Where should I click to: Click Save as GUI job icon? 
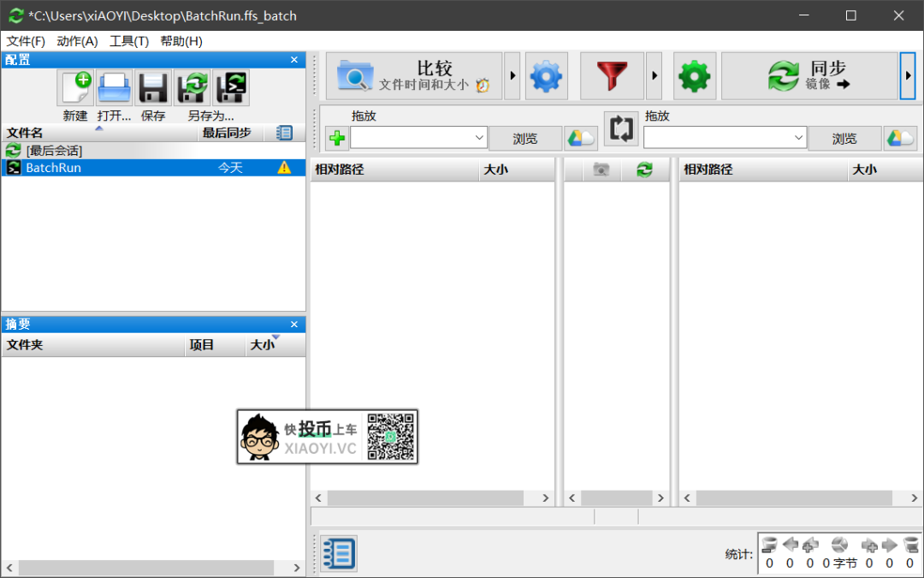[x=192, y=88]
